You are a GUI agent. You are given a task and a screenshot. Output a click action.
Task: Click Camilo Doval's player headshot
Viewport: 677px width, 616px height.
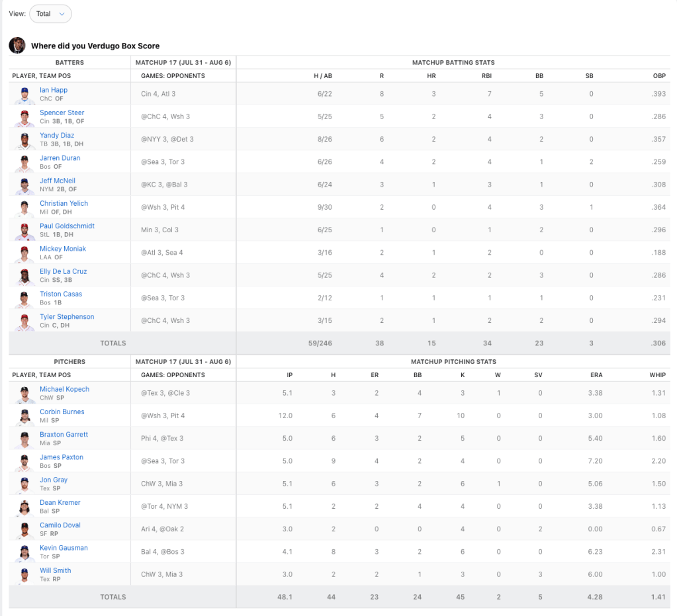[x=24, y=529]
